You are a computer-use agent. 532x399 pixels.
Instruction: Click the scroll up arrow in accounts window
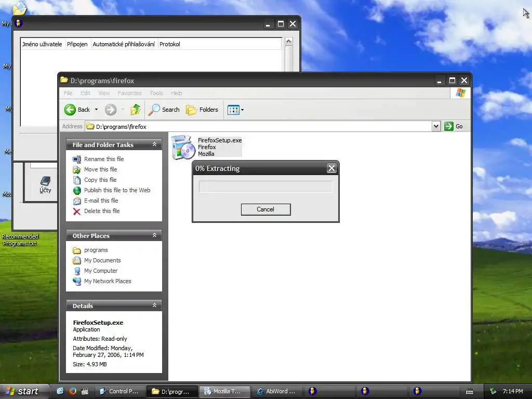click(x=289, y=42)
